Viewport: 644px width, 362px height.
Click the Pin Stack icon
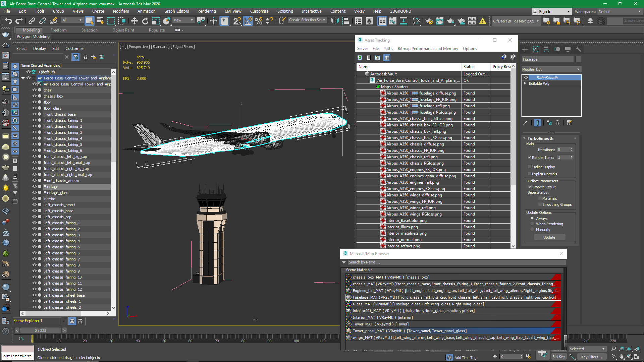525,123
